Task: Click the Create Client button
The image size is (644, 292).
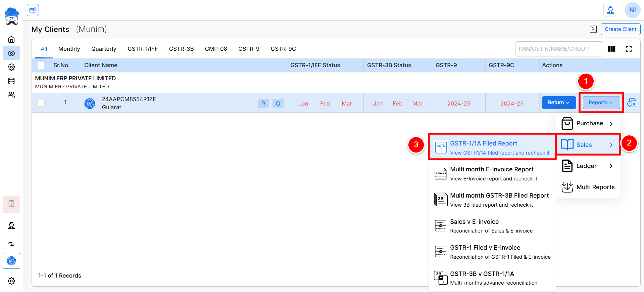Action: click(620, 29)
